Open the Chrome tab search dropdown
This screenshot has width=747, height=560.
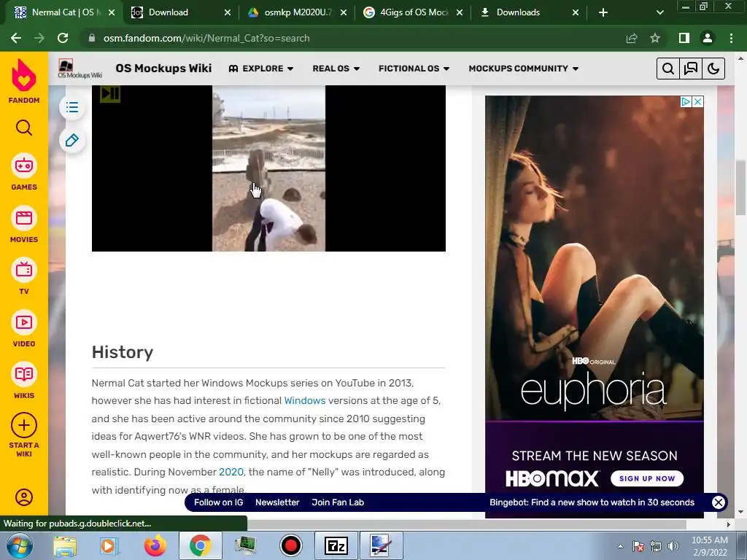(x=659, y=12)
